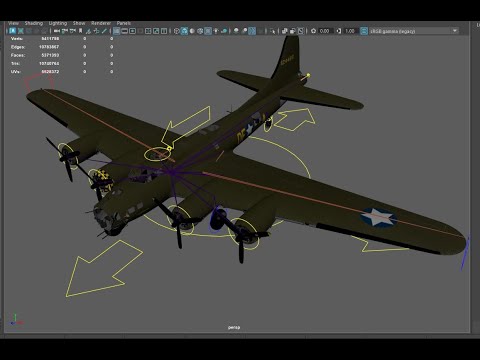Click the Select Camera icon

pos(57,31)
